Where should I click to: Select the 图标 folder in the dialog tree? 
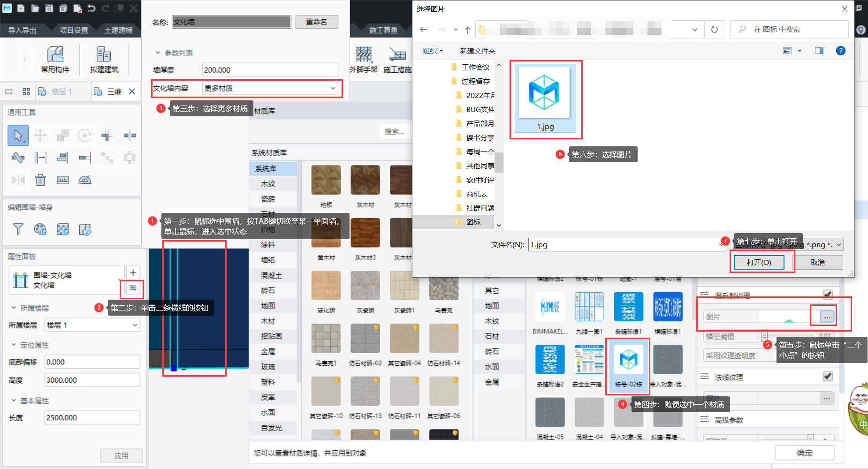[x=473, y=222]
